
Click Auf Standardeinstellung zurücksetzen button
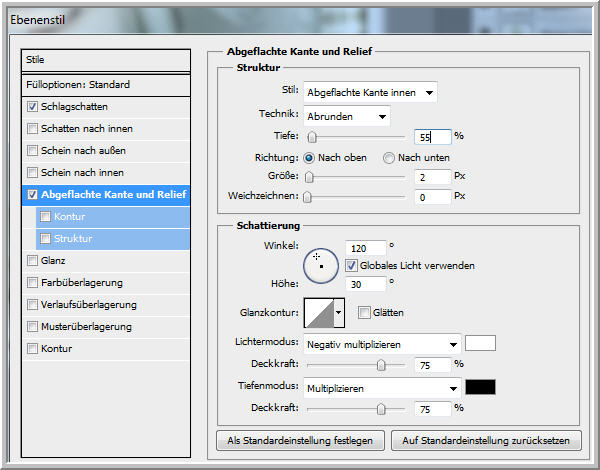(x=486, y=441)
